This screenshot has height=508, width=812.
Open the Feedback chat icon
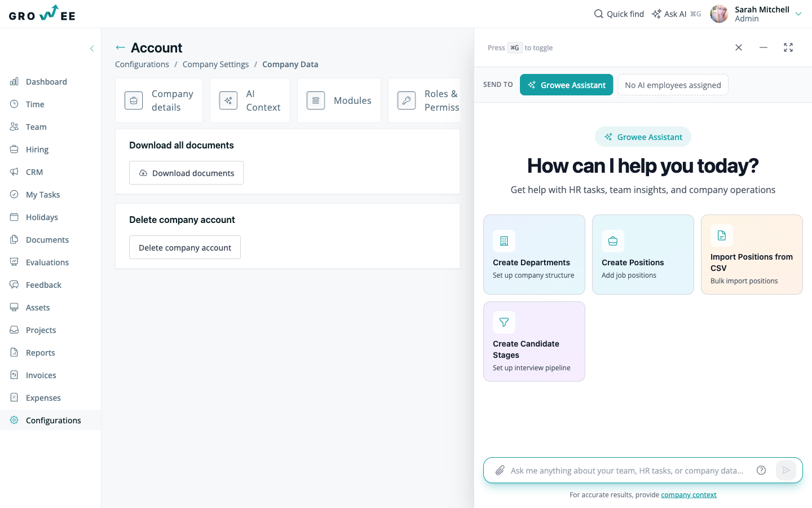[x=14, y=284]
